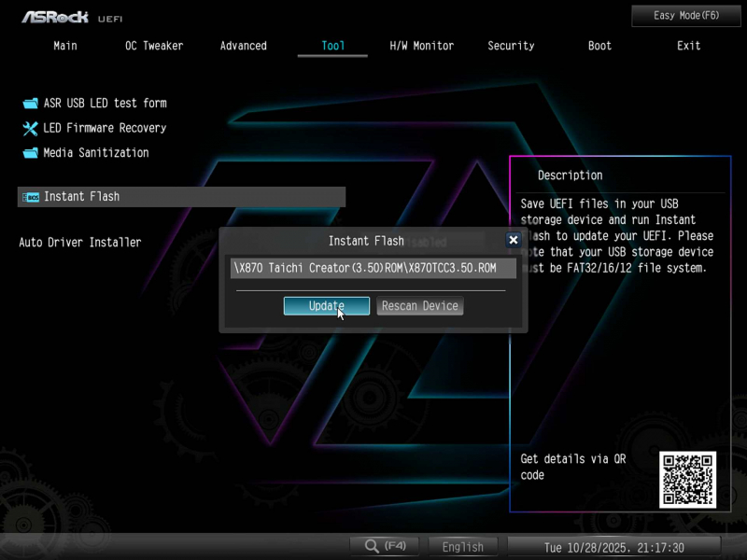Open the English language selector
The width and height of the screenshot is (747, 560).
(463, 547)
